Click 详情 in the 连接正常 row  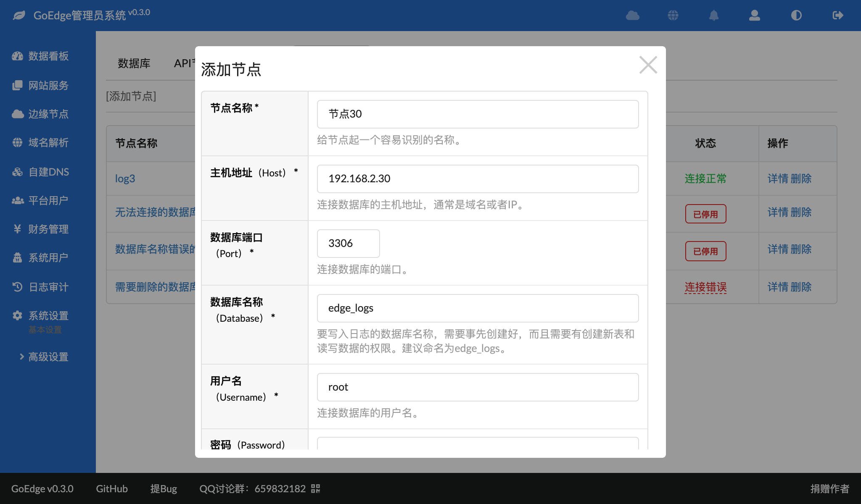tap(778, 178)
